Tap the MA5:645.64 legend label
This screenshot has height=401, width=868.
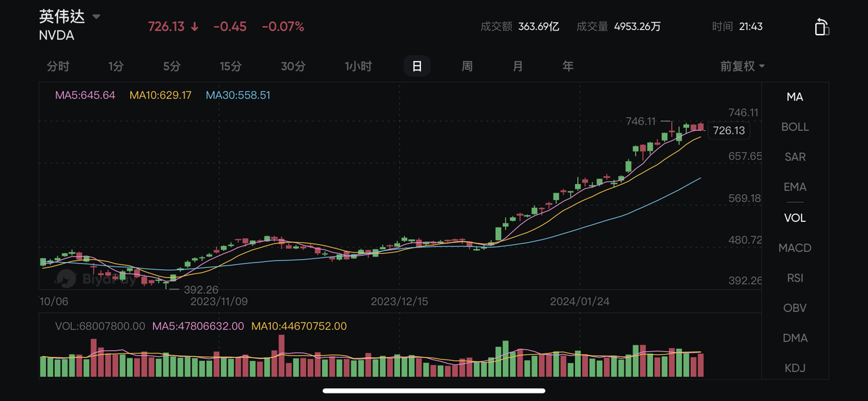pyautogui.click(x=85, y=95)
